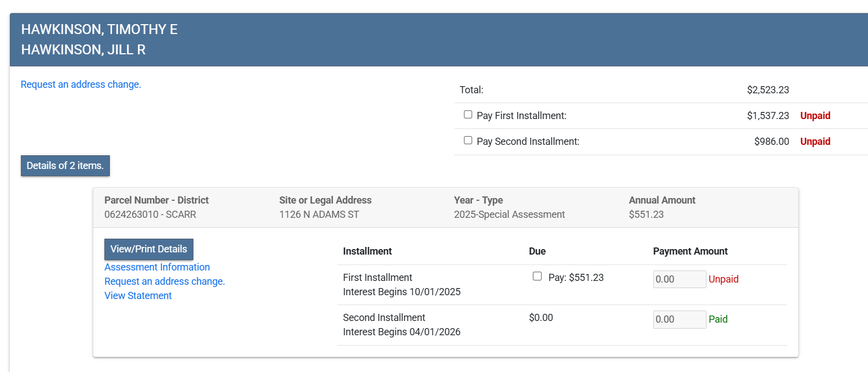
Task: Click address change link below Assessment Information
Action: coord(165,281)
